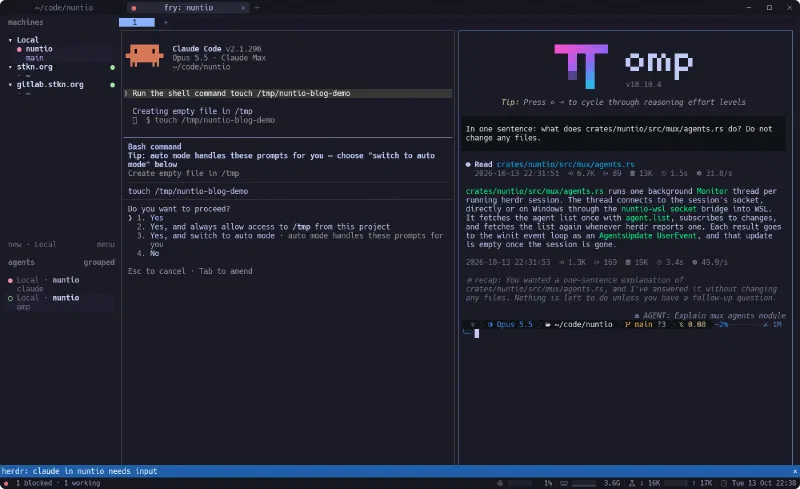The height and width of the screenshot is (489, 800).
Task: Open the Local nuntio omp agent entry
Action: pyautogui.click(x=60, y=302)
